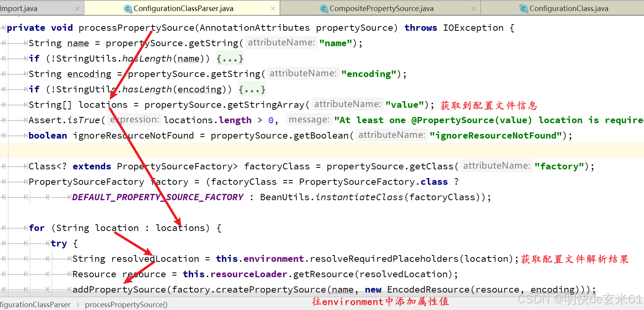Select the processPropertySource() breadcrumb

[x=126, y=304]
